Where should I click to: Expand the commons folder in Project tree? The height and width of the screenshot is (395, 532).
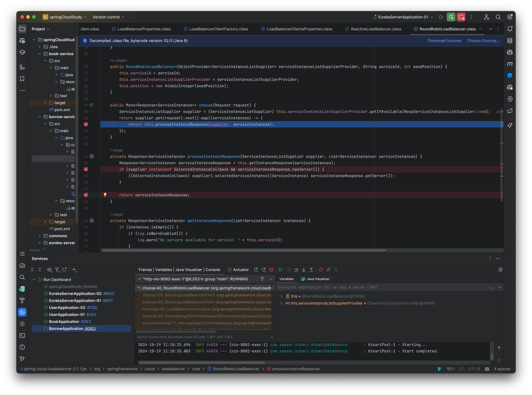[40, 236]
